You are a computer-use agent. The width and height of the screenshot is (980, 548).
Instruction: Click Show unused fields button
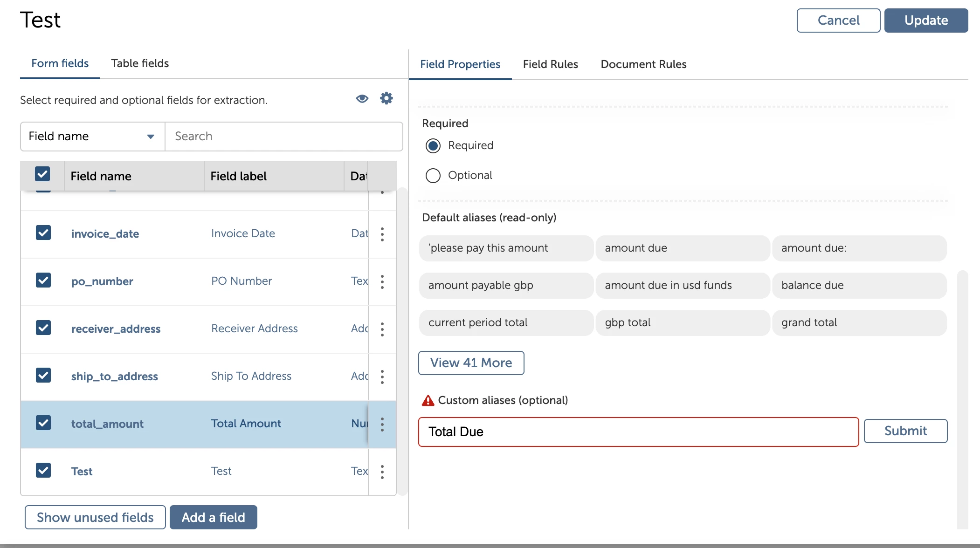click(x=95, y=517)
